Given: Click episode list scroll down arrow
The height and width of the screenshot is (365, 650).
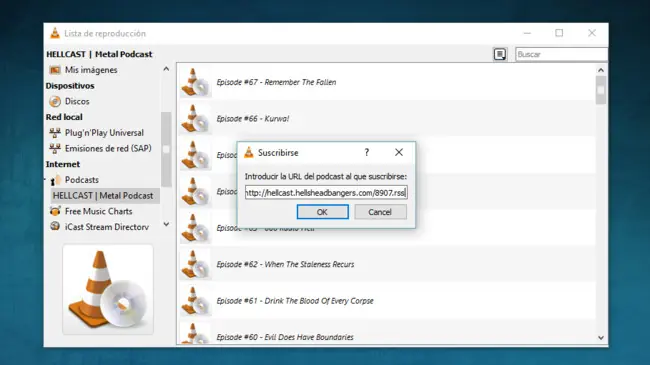Looking at the screenshot, I should click(x=601, y=338).
